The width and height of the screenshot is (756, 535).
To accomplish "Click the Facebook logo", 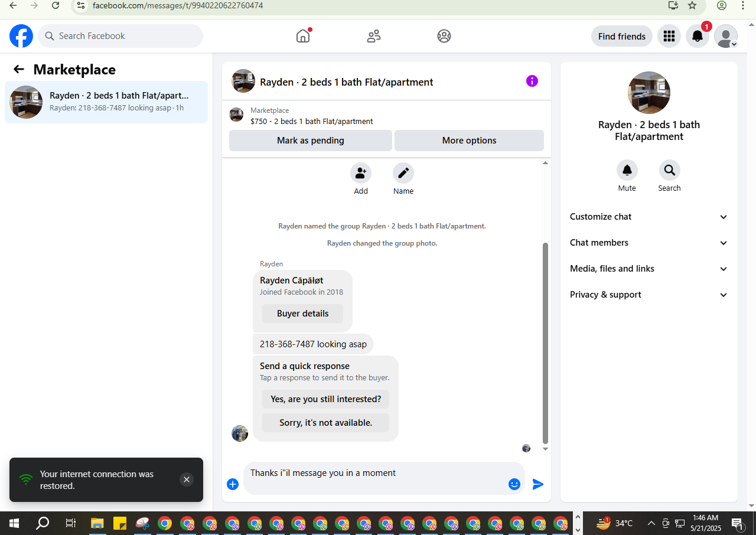I will 21,36.
